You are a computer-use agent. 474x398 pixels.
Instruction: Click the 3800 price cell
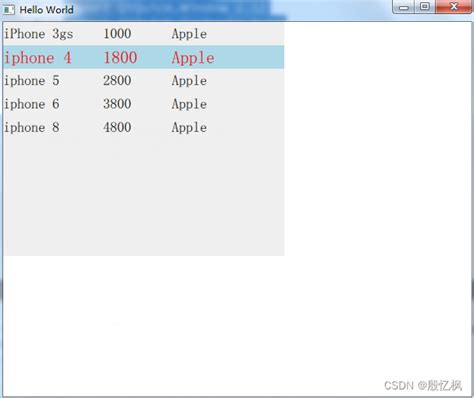tap(117, 104)
